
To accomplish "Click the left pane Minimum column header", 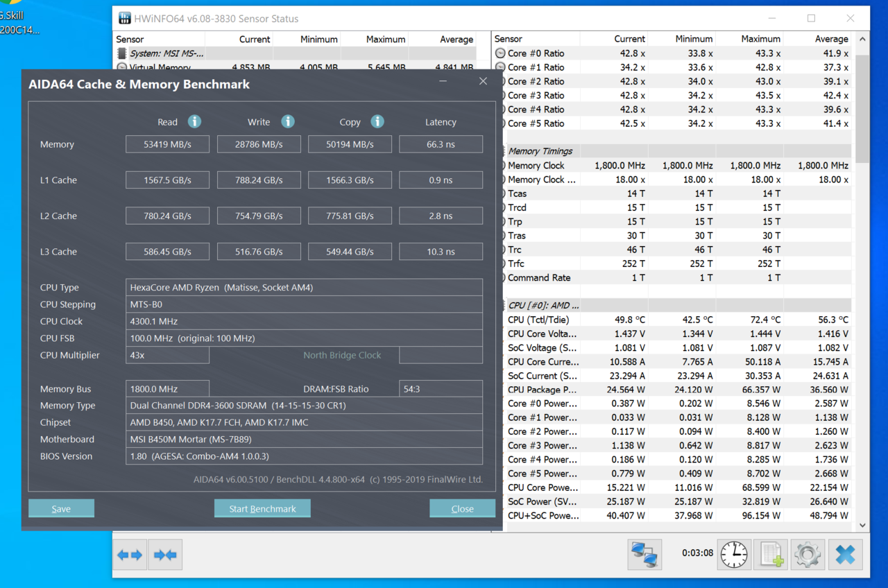I will pos(307,40).
